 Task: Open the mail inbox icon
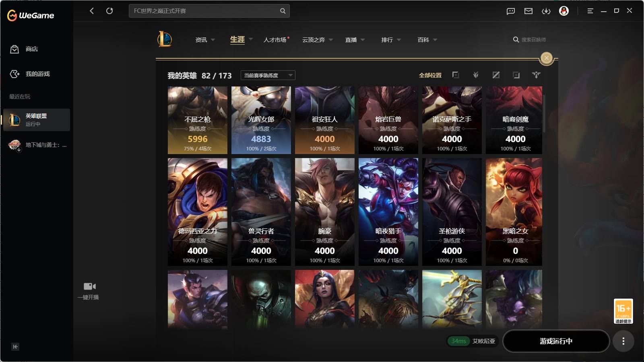528,11
